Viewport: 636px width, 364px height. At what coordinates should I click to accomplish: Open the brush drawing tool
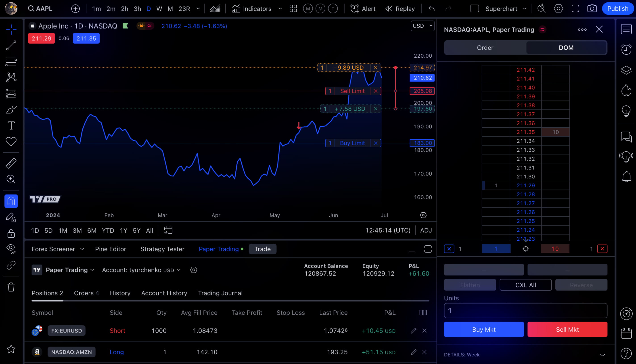pyautogui.click(x=11, y=109)
